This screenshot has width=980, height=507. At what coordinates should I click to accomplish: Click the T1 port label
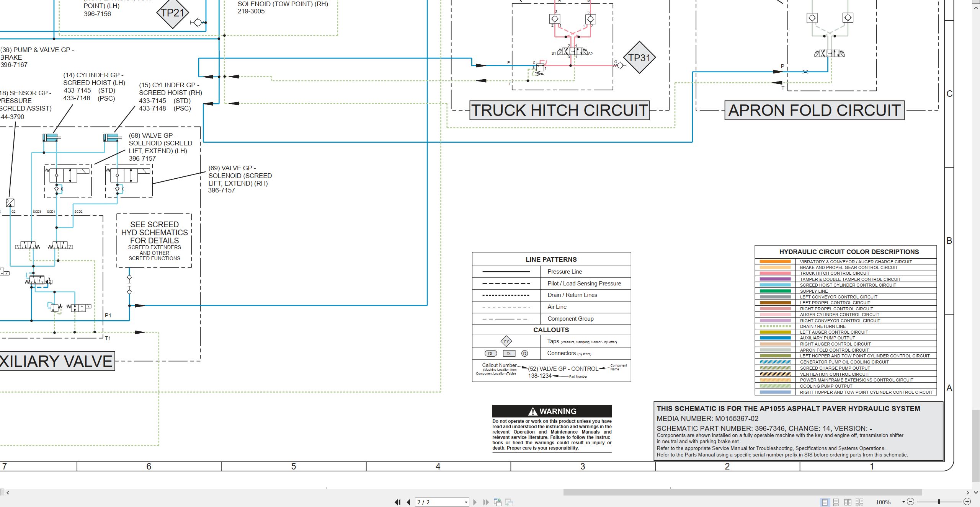(x=108, y=338)
